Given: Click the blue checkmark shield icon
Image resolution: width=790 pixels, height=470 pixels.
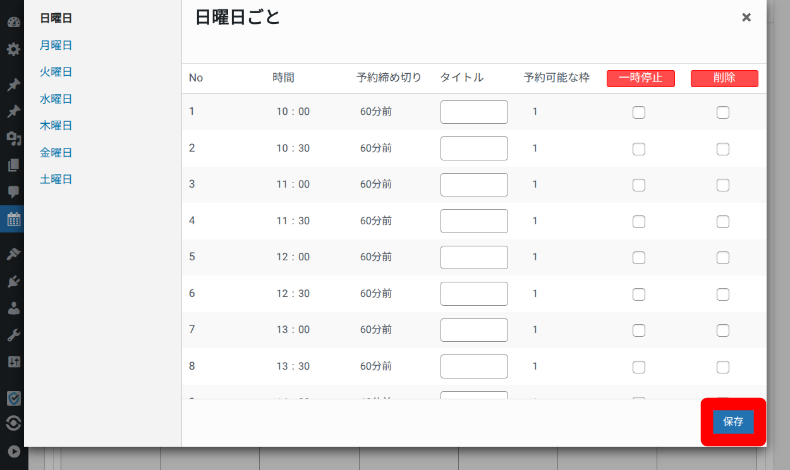Looking at the screenshot, I should pyautogui.click(x=14, y=398).
